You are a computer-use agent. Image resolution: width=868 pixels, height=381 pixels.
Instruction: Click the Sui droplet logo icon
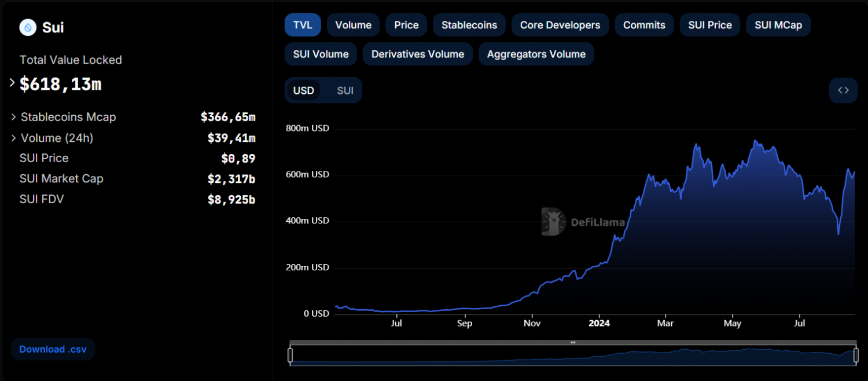coord(28,27)
